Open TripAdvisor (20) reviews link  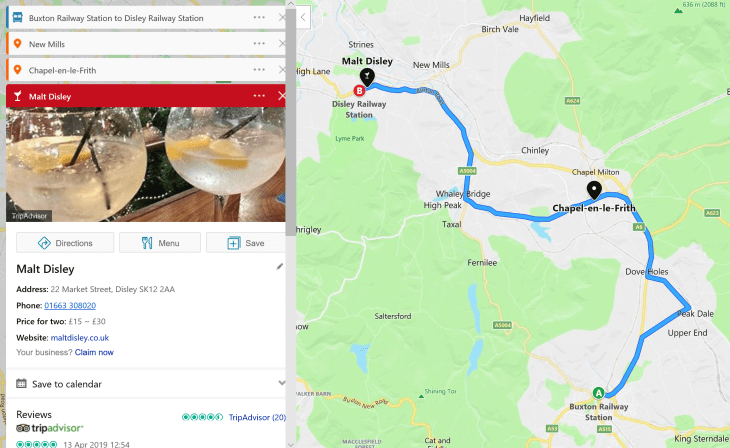257,417
